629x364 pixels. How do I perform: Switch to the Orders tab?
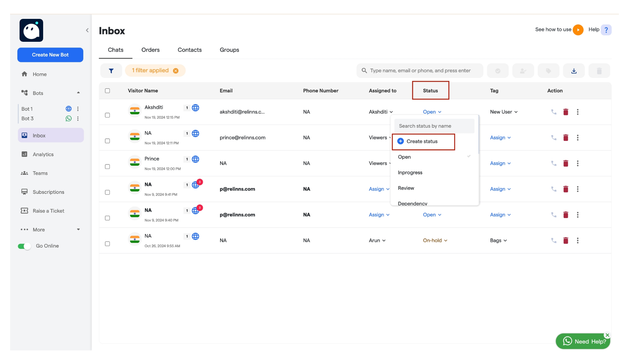[150, 50]
